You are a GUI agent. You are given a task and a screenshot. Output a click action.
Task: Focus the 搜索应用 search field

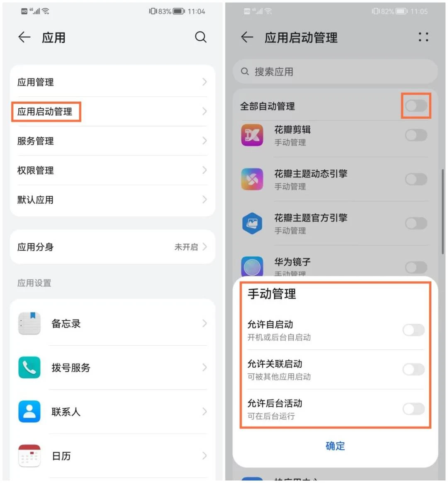(x=335, y=71)
